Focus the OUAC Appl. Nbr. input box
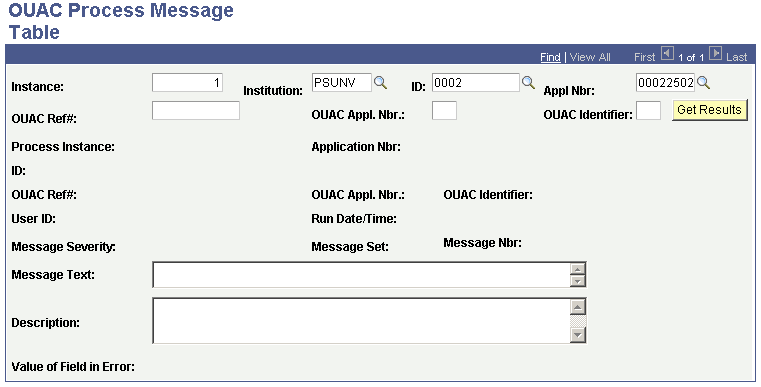761x387 pixels. pos(444,111)
